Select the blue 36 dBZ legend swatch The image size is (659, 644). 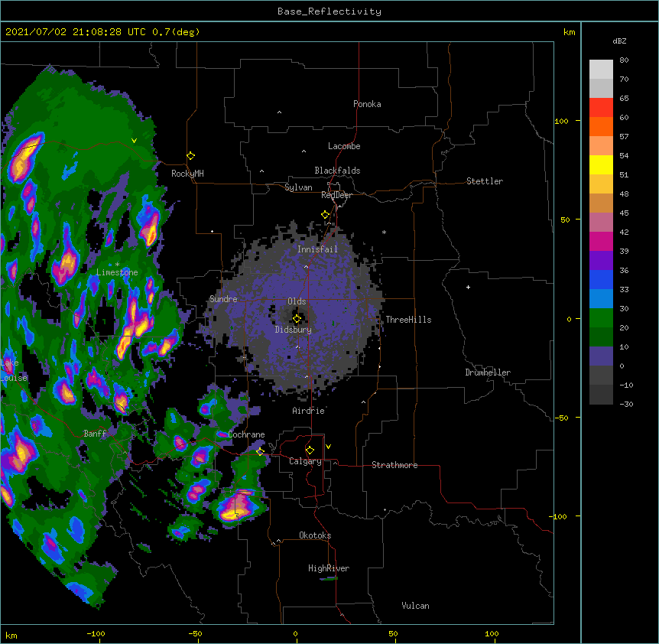tap(601, 279)
